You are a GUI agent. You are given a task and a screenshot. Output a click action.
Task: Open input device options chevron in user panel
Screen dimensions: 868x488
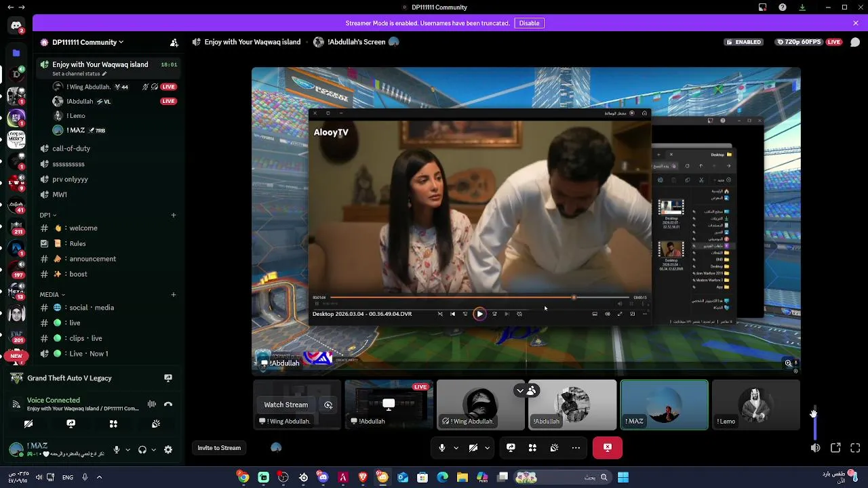[127, 449]
